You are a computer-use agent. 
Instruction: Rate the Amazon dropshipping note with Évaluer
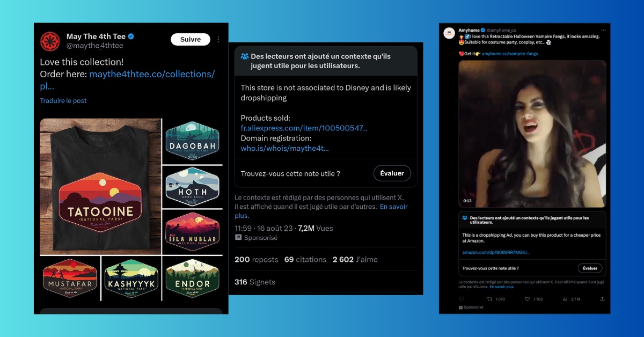pos(590,268)
